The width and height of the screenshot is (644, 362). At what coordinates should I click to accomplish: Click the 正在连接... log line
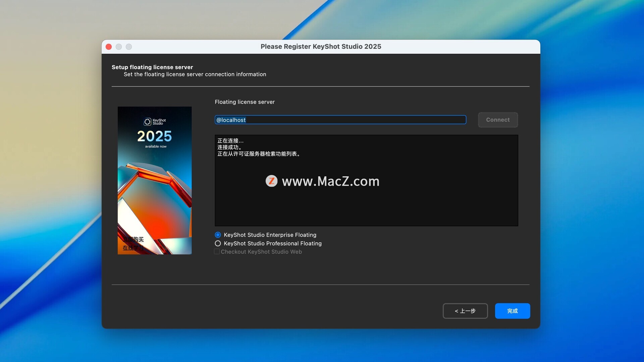tap(230, 141)
